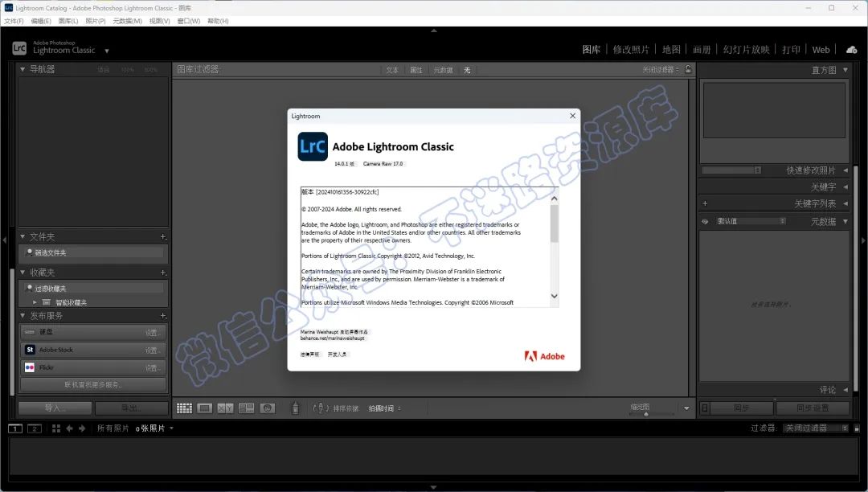Image resolution: width=868 pixels, height=492 pixels.
Task: Switch to Grid view in the toolbar
Action: tap(184, 408)
